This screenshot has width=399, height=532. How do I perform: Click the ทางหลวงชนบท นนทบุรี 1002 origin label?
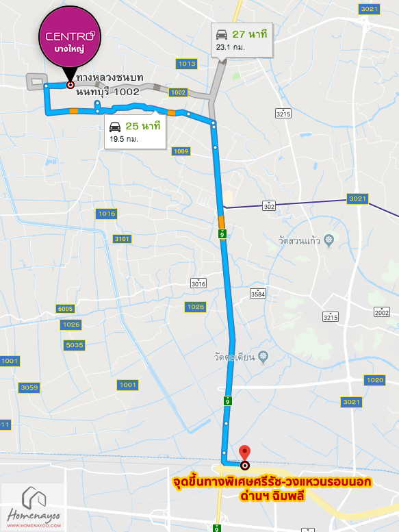pyautogui.click(x=108, y=85)
